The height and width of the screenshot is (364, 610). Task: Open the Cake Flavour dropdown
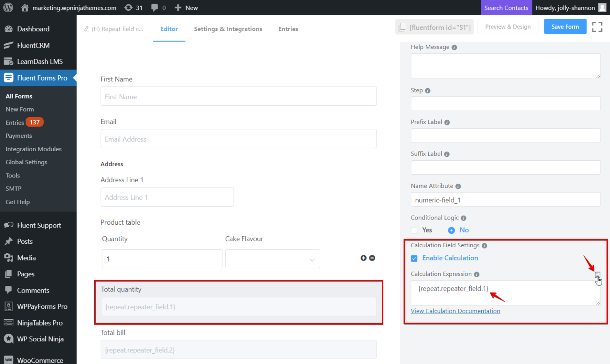coord(272,259)
